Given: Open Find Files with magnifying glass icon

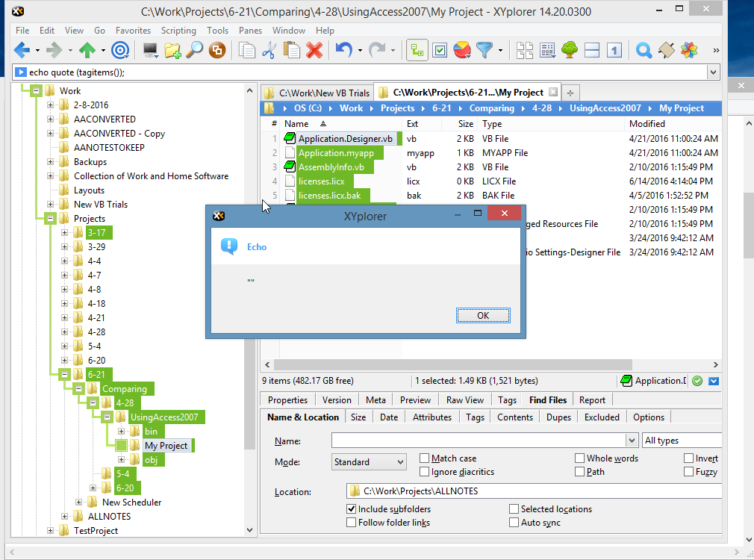Looking at the screenshot, I should (194, 51).
